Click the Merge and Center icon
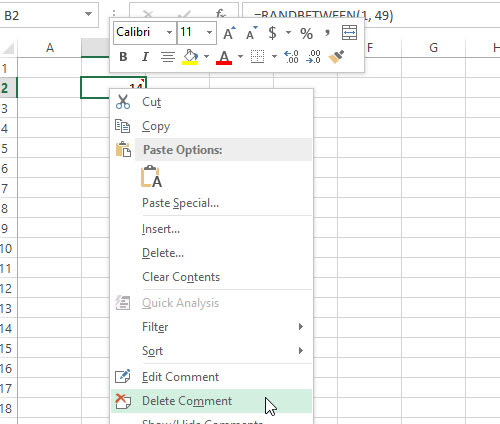Image resolution: width=500 pixels, height=424 pixels. coord(349,33)
